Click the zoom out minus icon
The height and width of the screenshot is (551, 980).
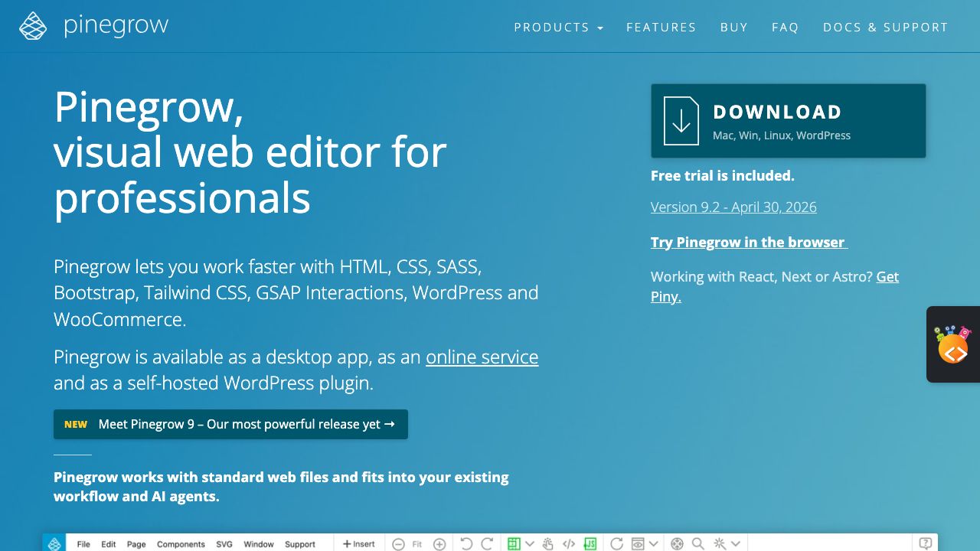pos(398,544)
